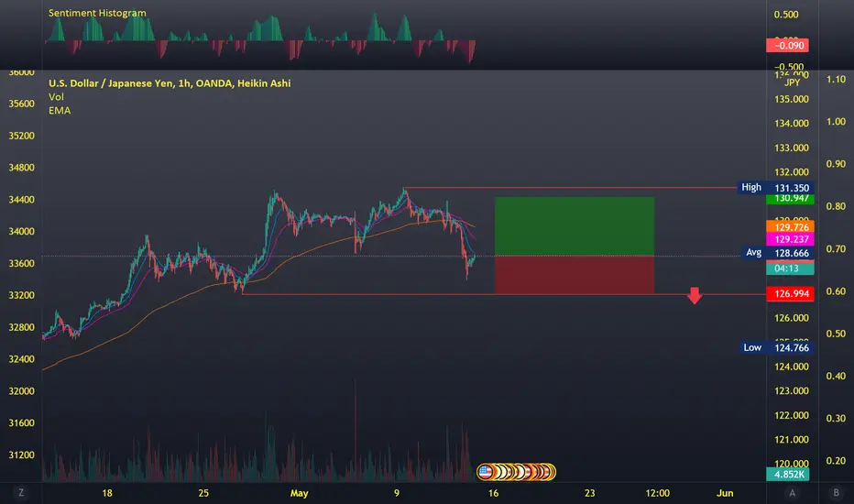Click the 18 date label on the time axis
Screen dimensions: 854x504
(106, 493)
